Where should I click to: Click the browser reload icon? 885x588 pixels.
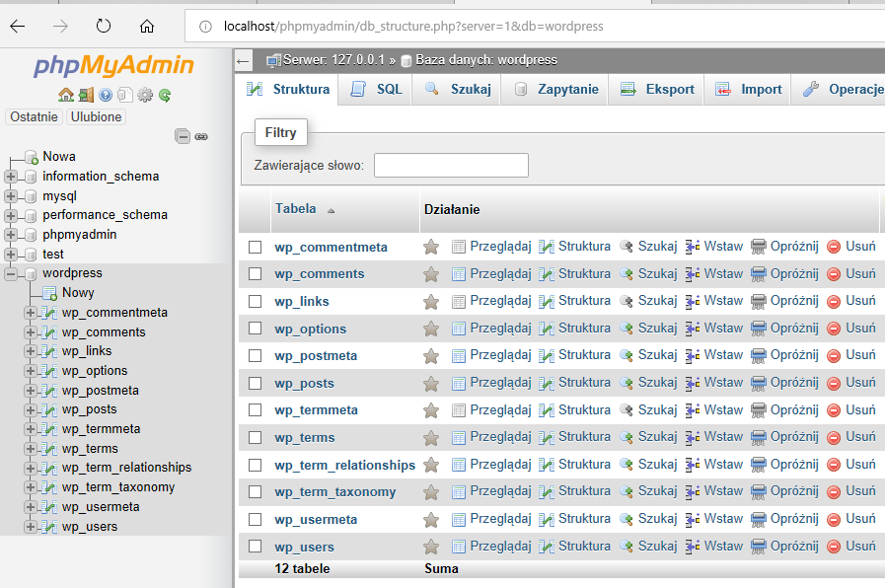pos(104,26)
